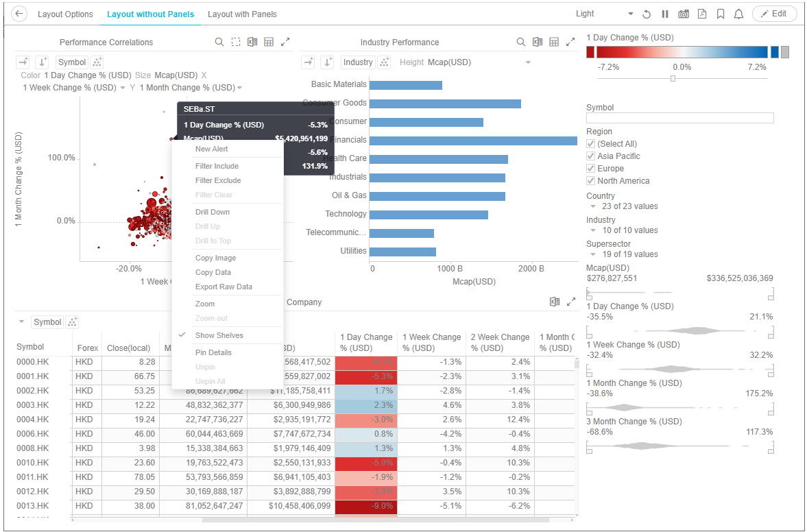Screen dimensions: 807x532
Task: Click the refresh icon in top toolbar
Action: pyautogui.click(x=647, y=14)
